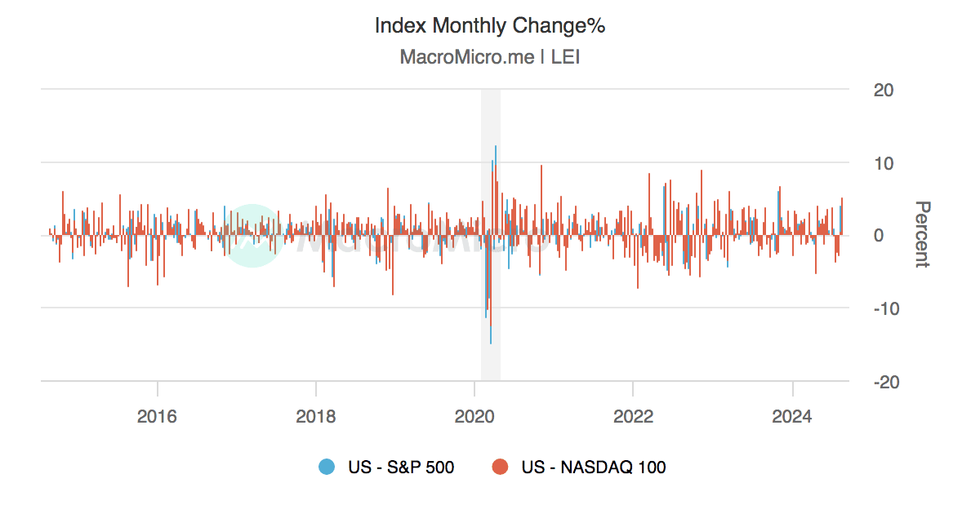Select the 2018 x-axis label
This screenshot has height=514, width=980.
(x=316, y=417)
